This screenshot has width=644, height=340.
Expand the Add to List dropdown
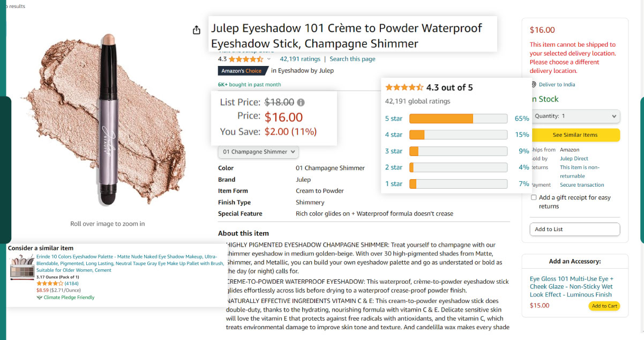[x=575, y=230]
